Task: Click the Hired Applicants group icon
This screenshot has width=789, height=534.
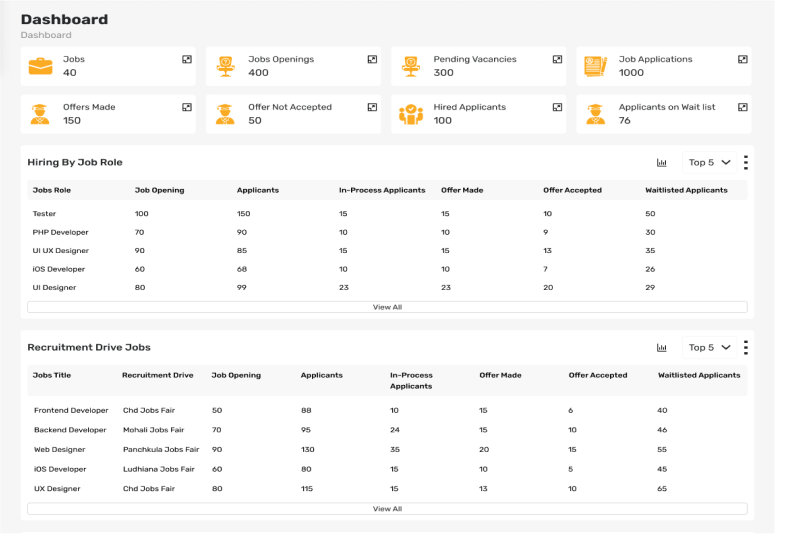Action: pos(410,114)
